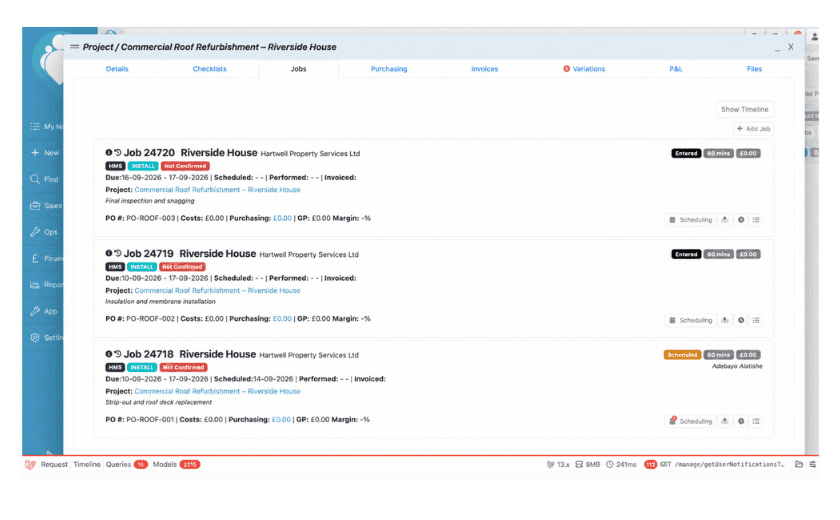
Task: Open the list icon button on Job 24718
Action: (756, 421)
